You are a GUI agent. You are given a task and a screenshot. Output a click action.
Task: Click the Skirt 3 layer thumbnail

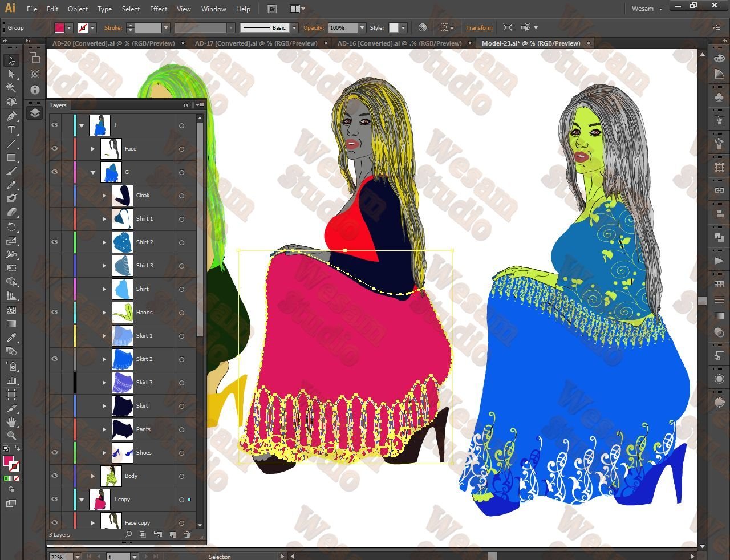click(x=123, y=382)
